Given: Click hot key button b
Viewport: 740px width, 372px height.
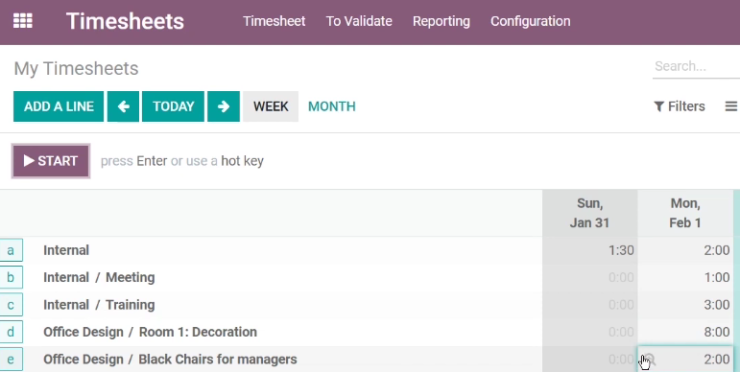Looking at the screenshot, I should [11, 278].
